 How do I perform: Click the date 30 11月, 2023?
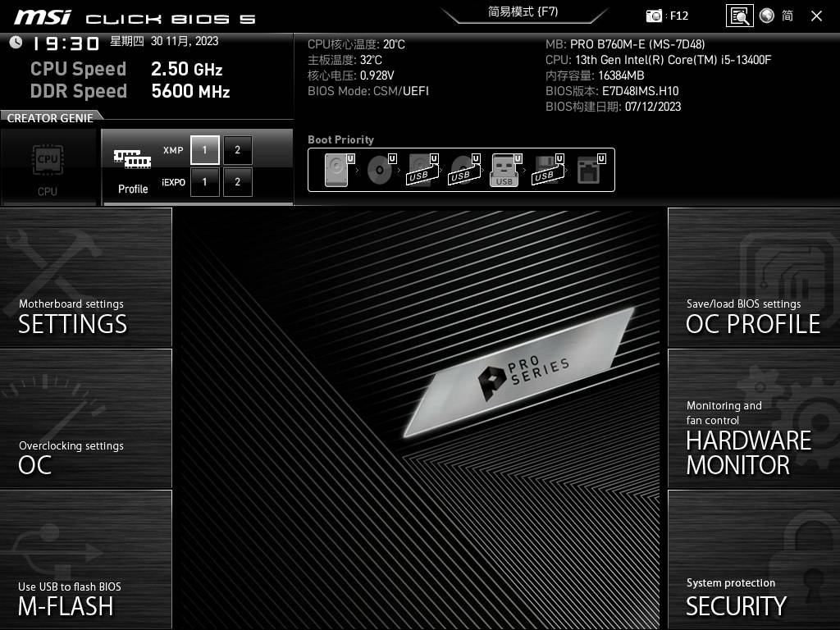[185, 41]
